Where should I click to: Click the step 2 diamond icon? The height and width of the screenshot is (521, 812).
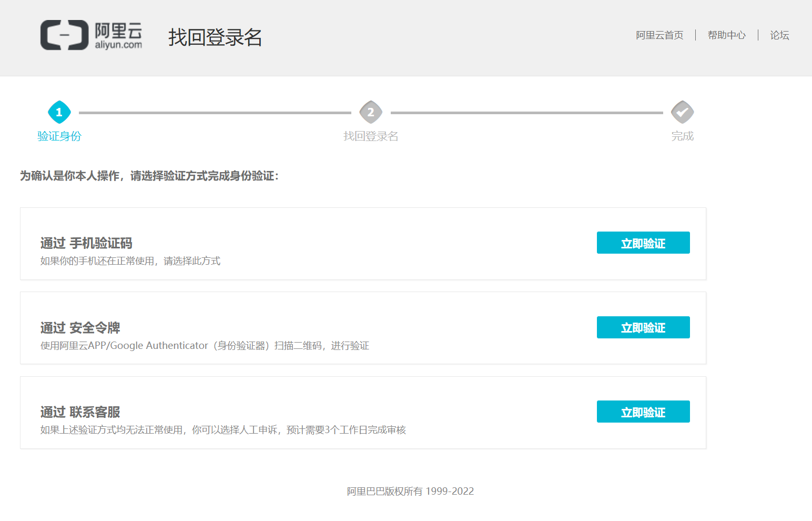pyautogui.click(x=371, y=112)
